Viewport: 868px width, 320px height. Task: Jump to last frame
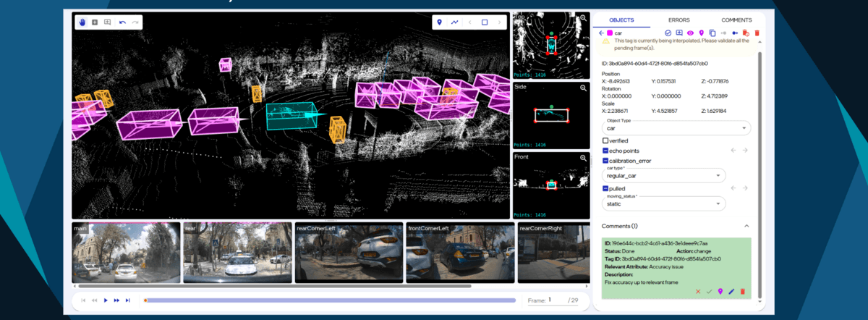point(128,300)
